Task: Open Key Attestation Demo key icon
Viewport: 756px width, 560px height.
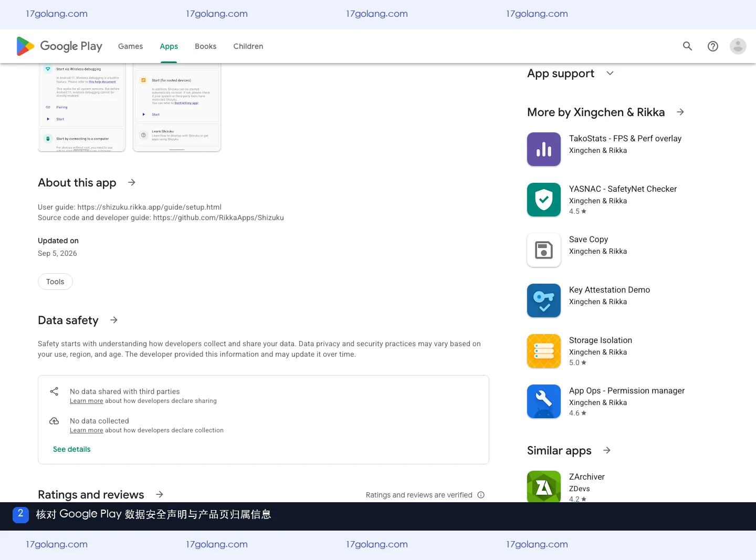Action: pyautogui.click(x=544, y=300)
